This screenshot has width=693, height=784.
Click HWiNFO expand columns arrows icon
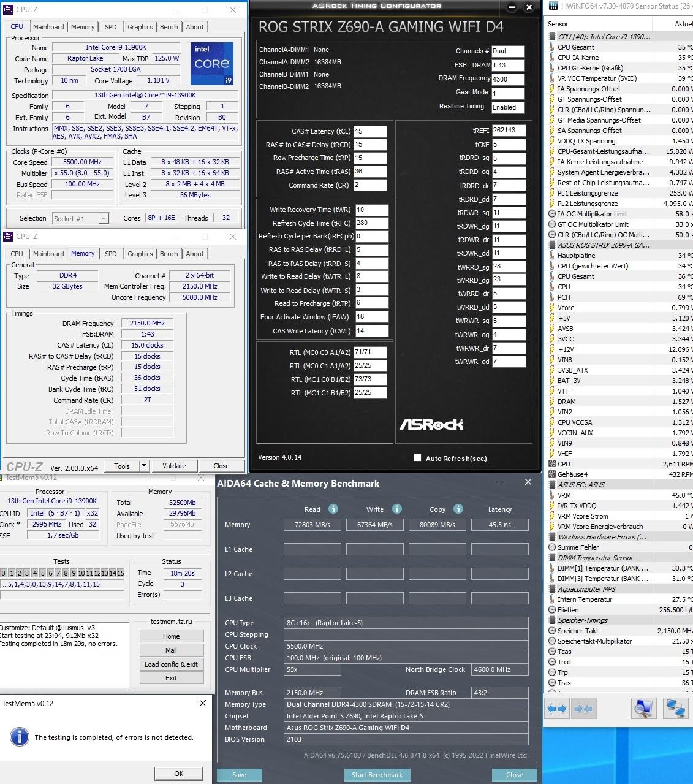(x=557, y=709)
